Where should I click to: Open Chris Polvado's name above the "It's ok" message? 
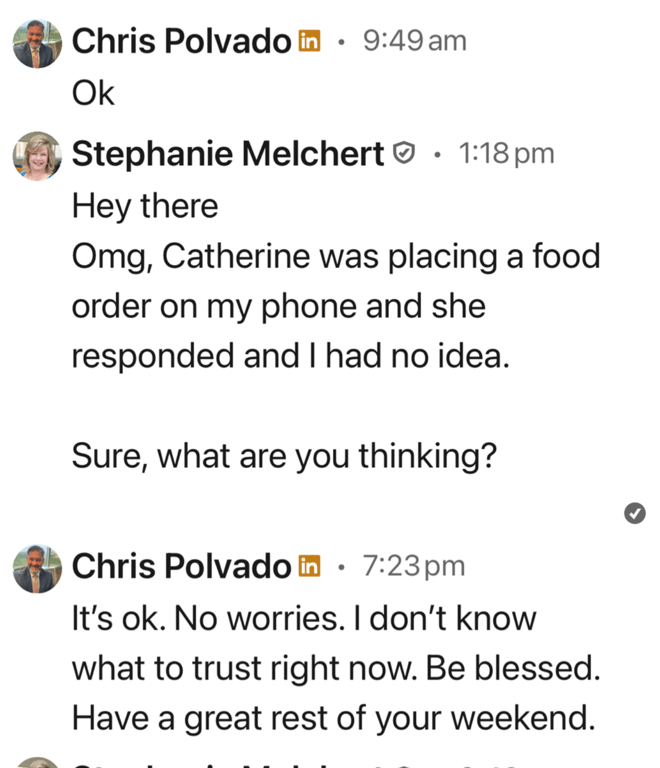[182, 566]
